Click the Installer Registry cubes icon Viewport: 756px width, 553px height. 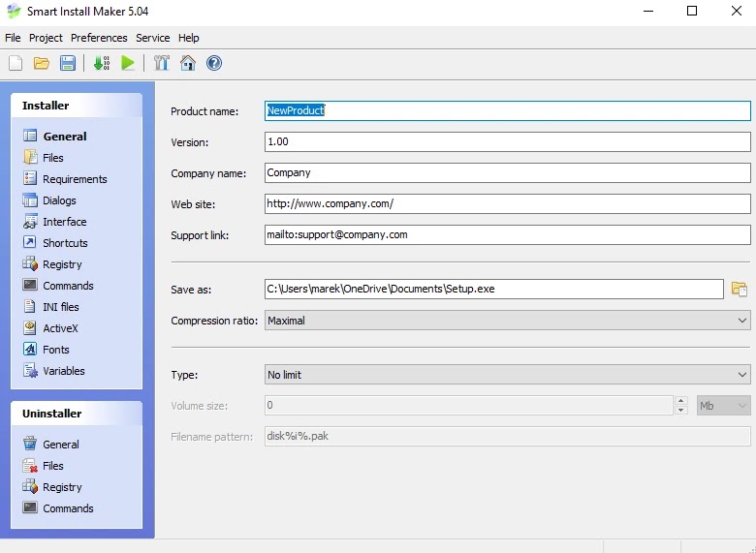pos(30,263)
